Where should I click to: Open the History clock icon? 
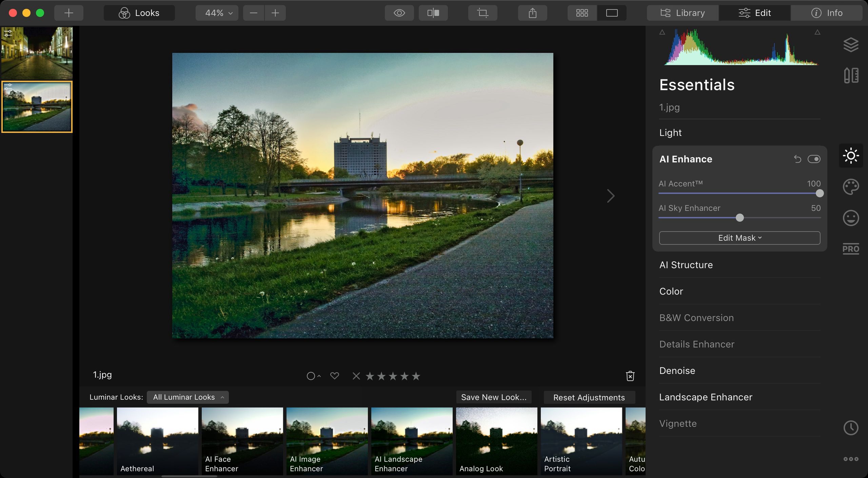tap(851, 428)
